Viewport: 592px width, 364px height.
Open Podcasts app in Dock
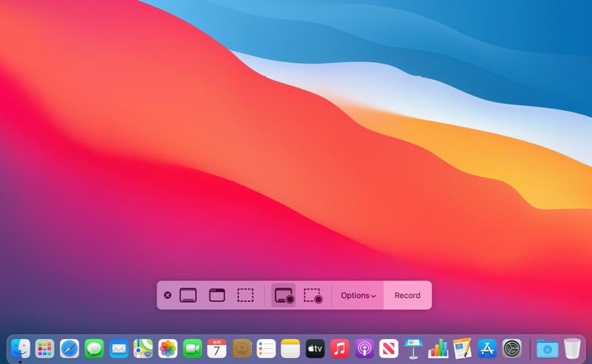pyautogui.click(x=364, y=348)
